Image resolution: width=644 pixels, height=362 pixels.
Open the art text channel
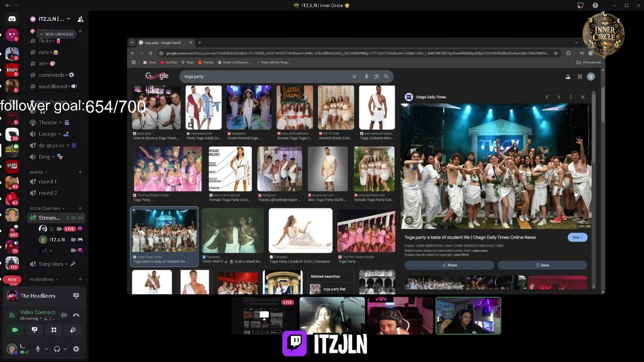point(55,63)
